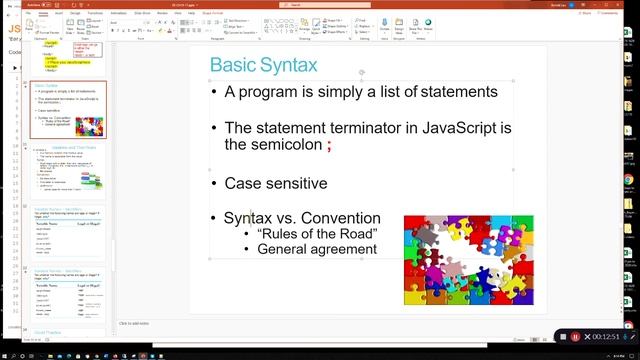The height and width of the screenshot is (360, 640).
Task: Open the Text Direction dropdown
Action: [x=237, y=20]
